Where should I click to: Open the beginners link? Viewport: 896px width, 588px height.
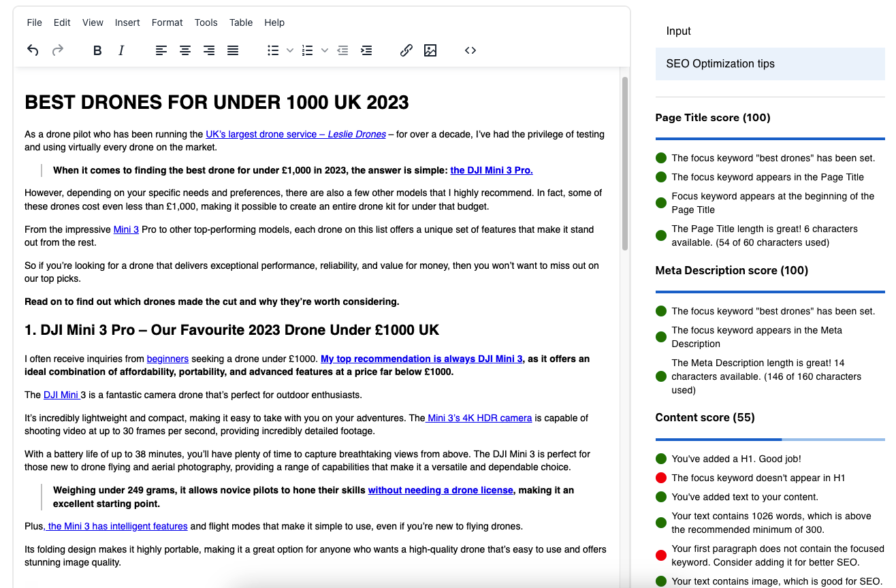click(x=167, y=359)
